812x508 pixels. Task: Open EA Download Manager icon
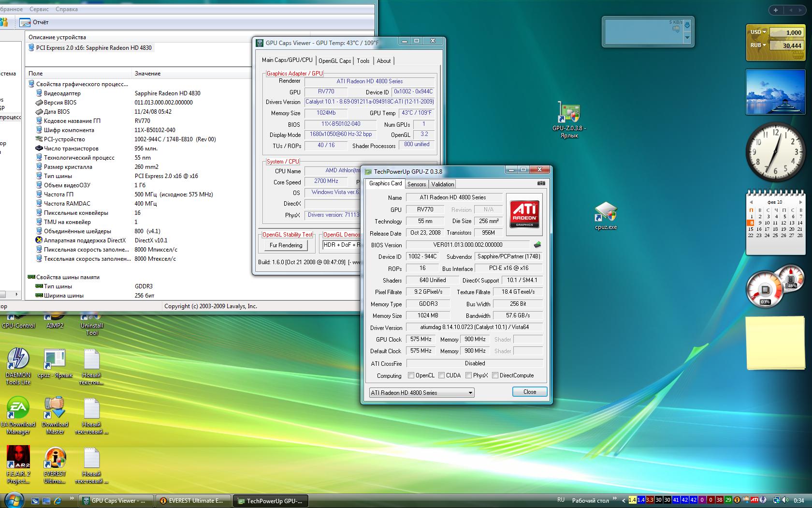coord(18,416)
